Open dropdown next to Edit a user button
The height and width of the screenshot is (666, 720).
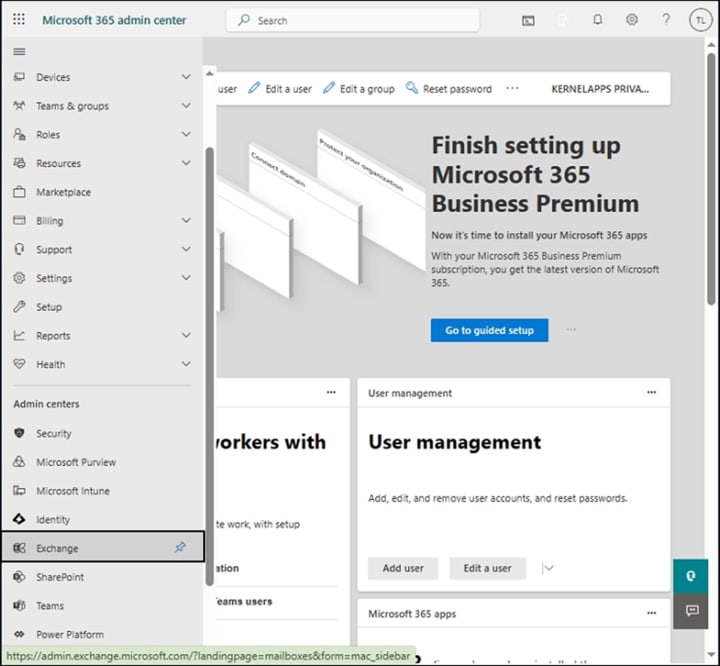click(548, 568)
